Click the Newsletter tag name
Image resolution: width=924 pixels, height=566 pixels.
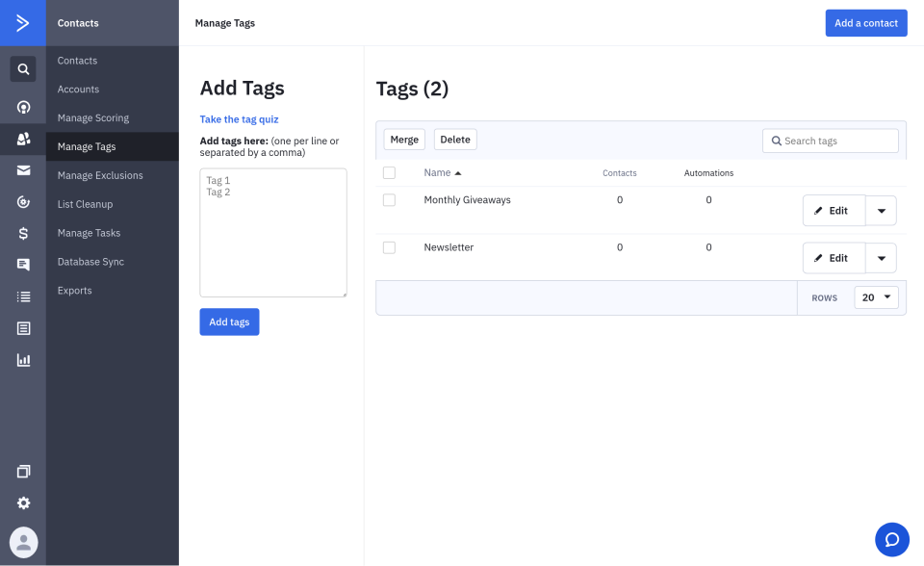[449, 247]
